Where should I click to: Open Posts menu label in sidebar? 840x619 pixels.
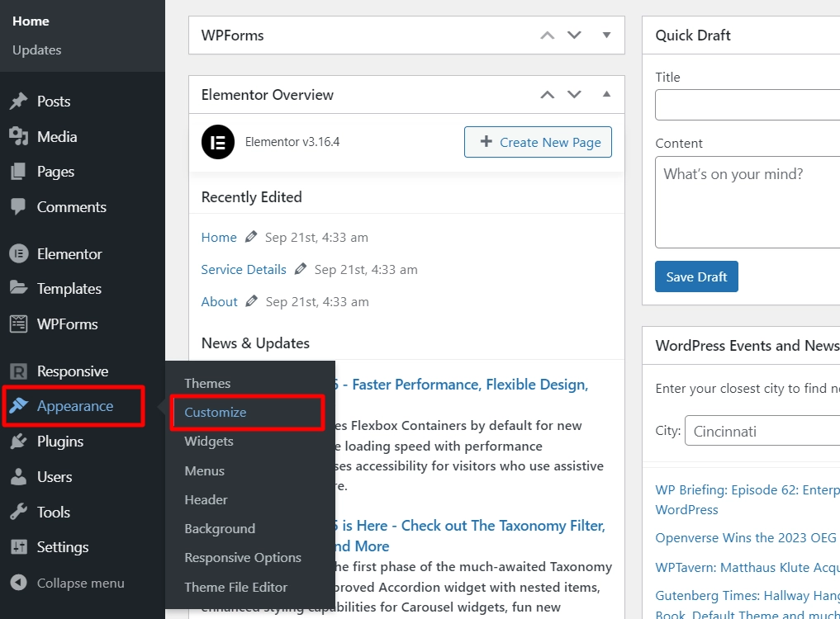tap(54, 102)
